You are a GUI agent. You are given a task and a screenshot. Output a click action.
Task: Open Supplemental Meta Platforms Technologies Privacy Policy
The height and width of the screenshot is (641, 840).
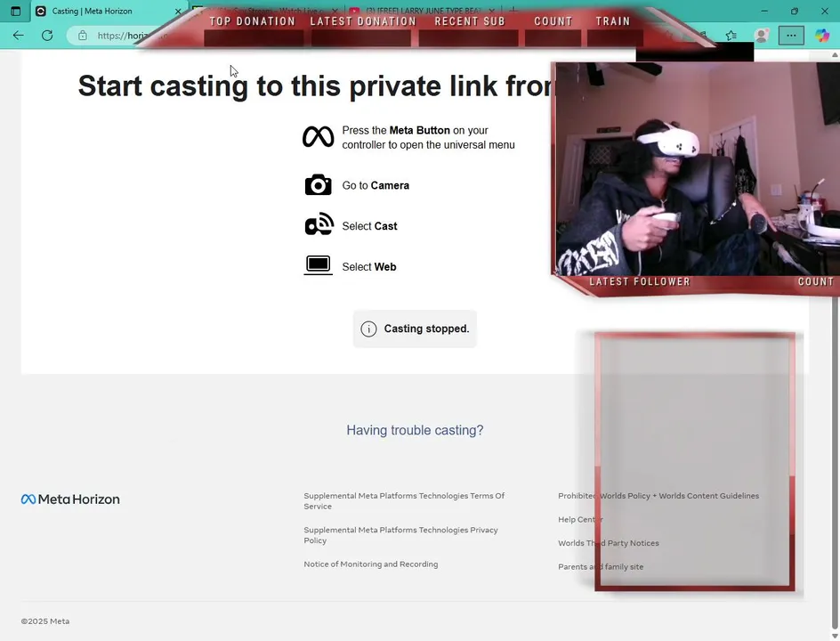point(400,535)
